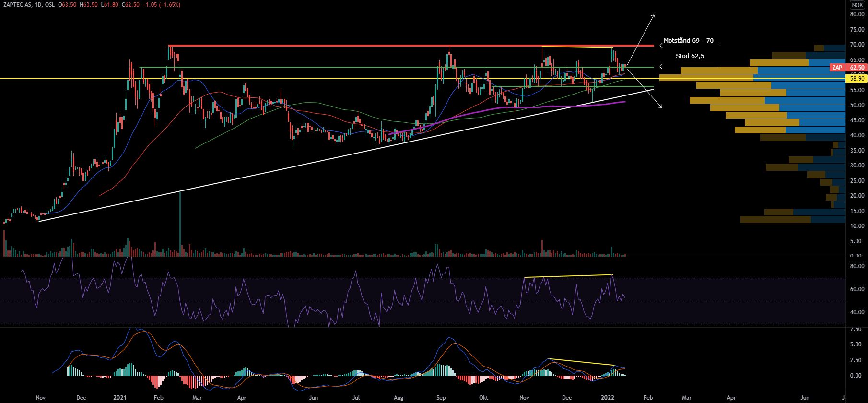The image size is (868, 403).
Task: Click the arrowhead below the Stöd label
Action: coord(661,67)
